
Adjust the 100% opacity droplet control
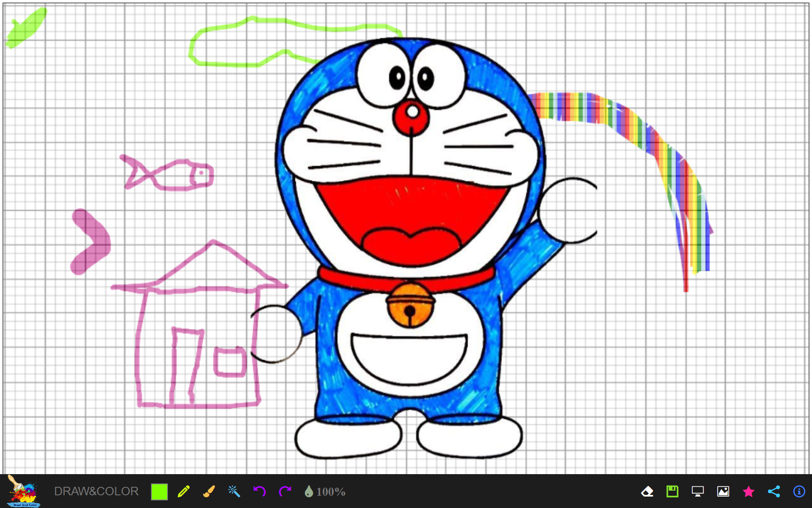pyautogui.click(x=325, y=491)
